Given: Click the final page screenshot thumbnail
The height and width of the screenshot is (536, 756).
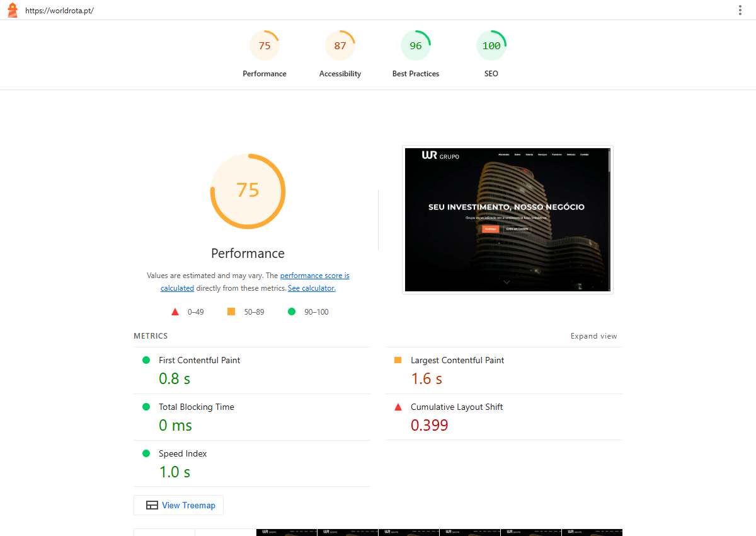Looking at the screenshot, I should coord(508,220).
